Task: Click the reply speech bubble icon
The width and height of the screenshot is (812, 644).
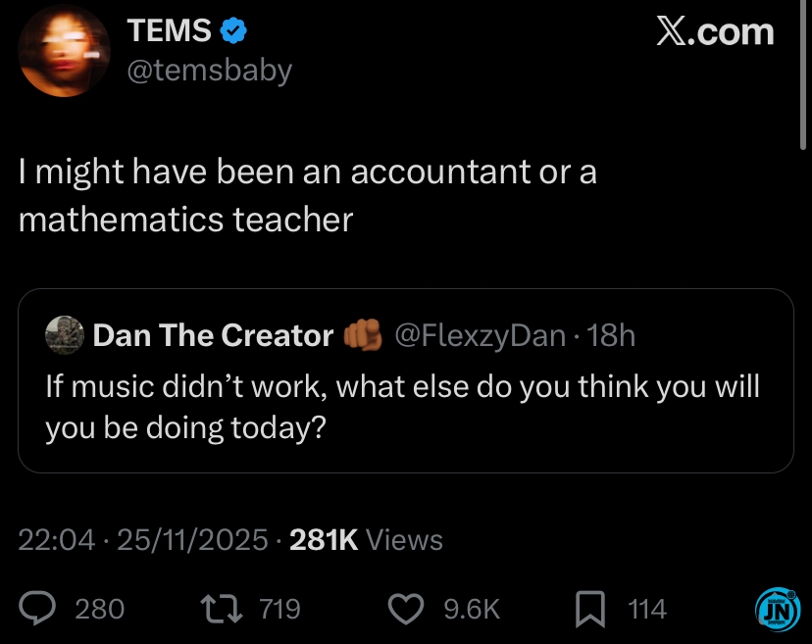Action: click(40, 609)
